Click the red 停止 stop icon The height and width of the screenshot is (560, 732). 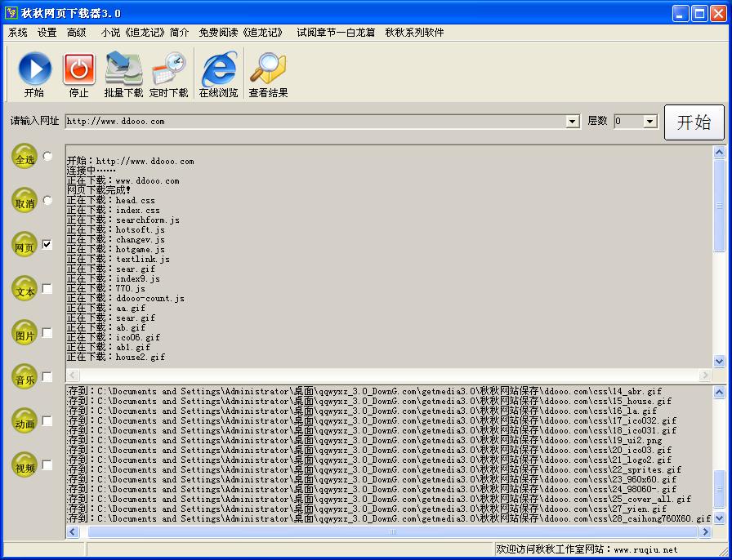pyautogui.click(x=79, y=69)
